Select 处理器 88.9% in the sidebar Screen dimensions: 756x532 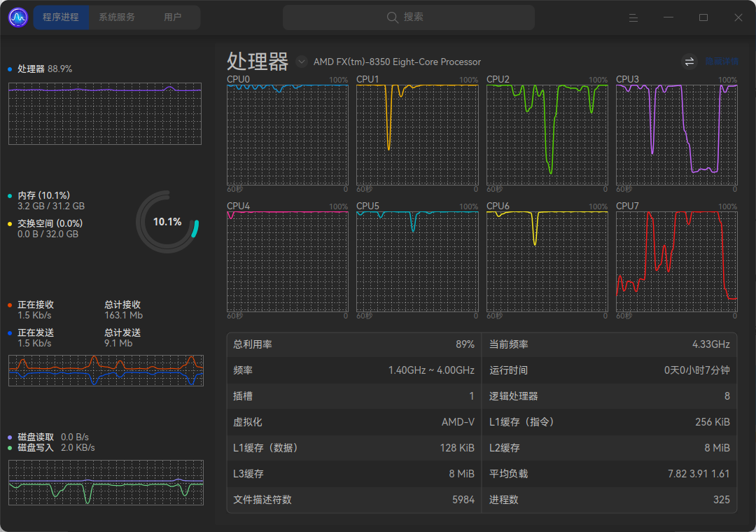(x=45, y=69)
